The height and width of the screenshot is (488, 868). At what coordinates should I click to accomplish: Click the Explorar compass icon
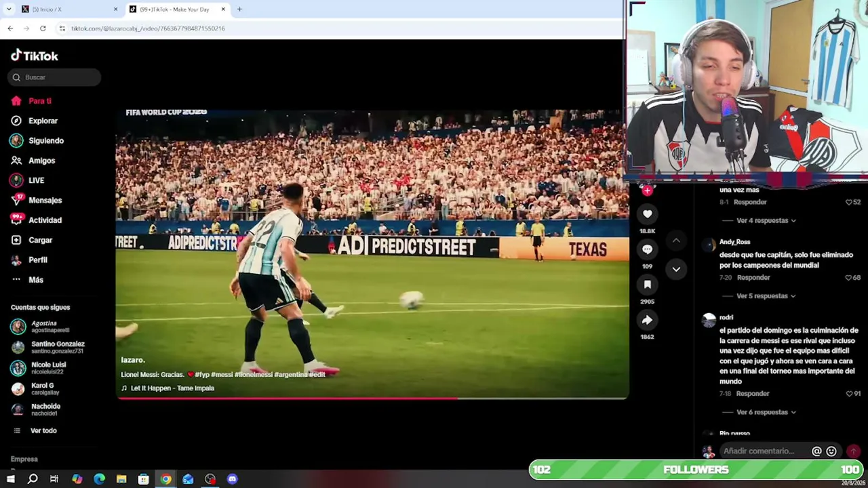coord(16,121)
